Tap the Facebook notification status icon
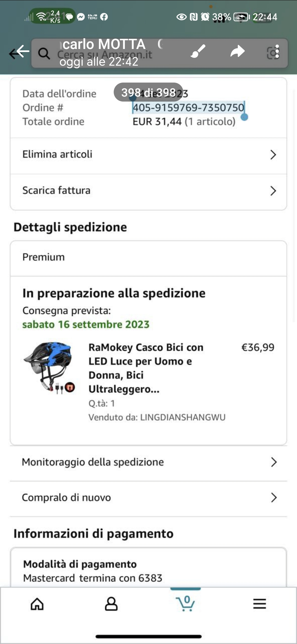This screenshot has width=297, height=644. [104, 17]
